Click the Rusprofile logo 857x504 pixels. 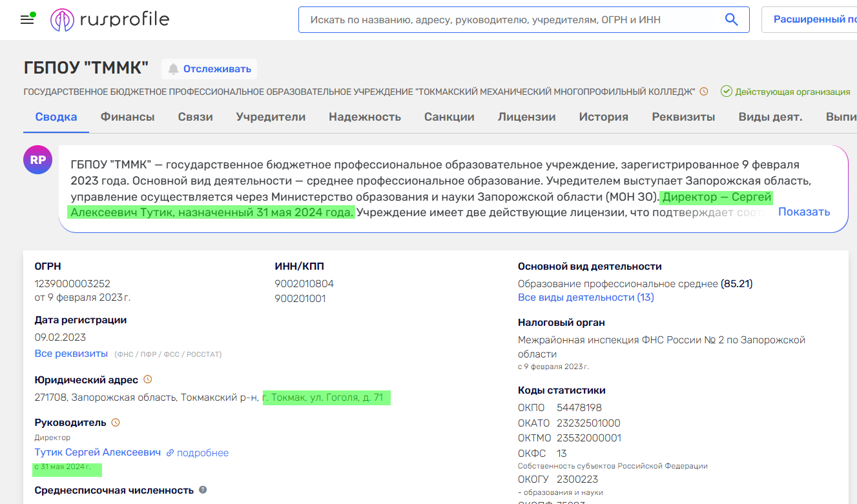[110, 19]
